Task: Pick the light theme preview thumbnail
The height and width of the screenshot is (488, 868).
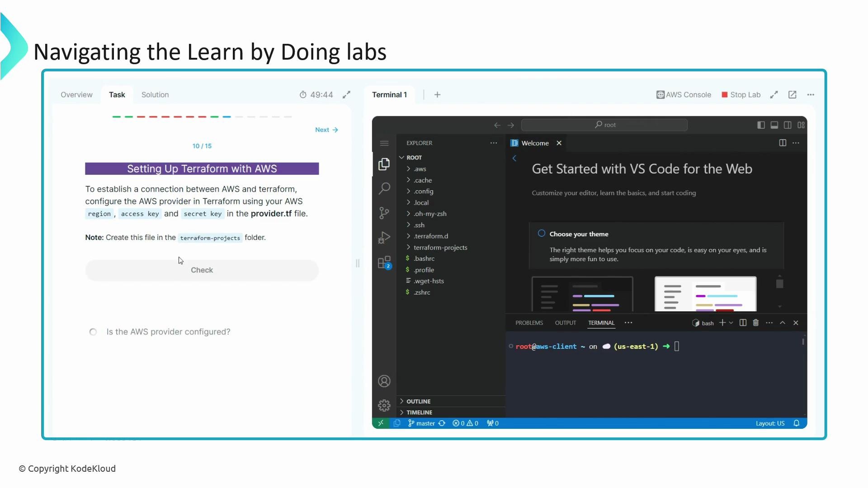Action: click(x=705, y=294)
